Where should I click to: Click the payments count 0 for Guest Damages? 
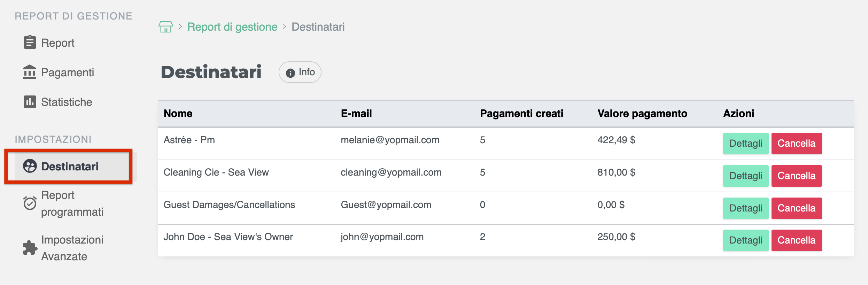pyautogui.click(x=482, y=205)
